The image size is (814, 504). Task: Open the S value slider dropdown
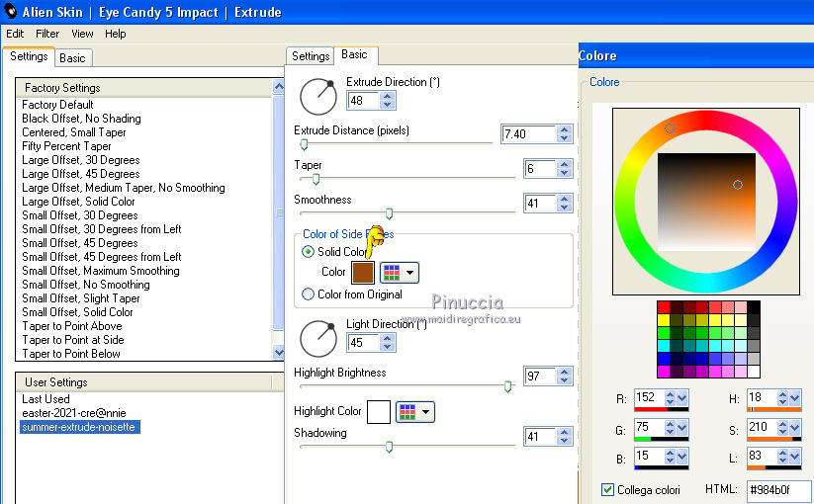click(x=795, y=427)
